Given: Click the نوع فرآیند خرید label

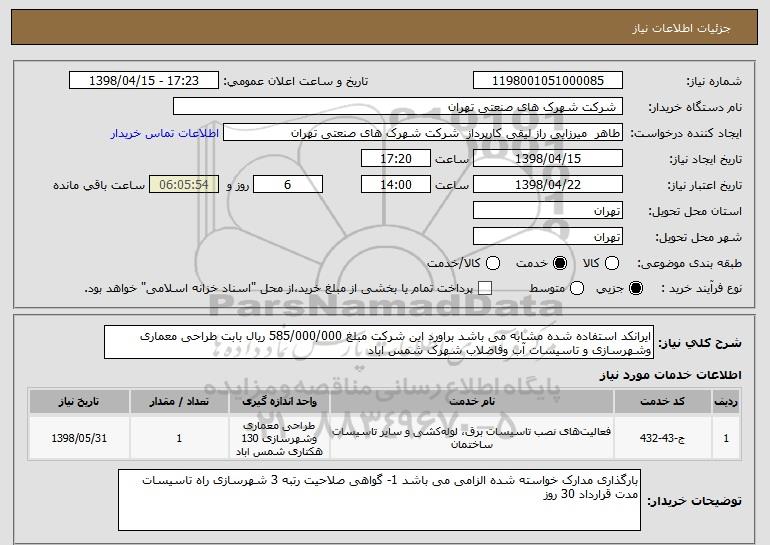Looking at the screenshot, I should [701, 289].
